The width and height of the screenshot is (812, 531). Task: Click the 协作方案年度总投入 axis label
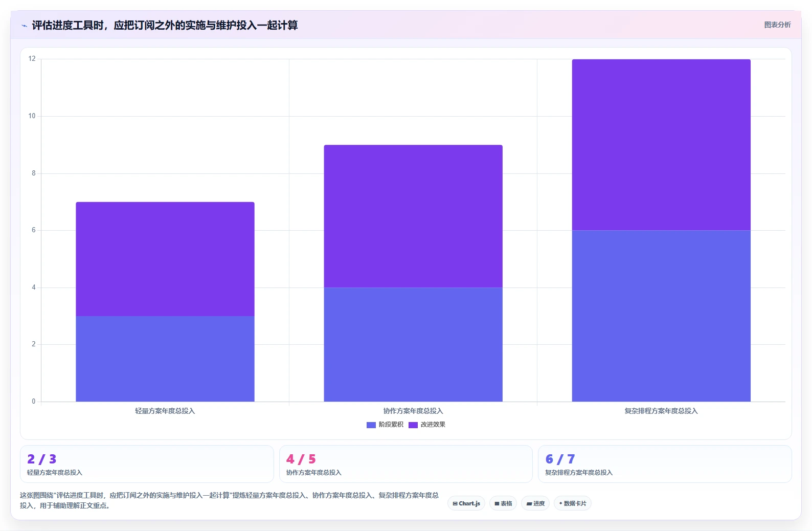413,411
